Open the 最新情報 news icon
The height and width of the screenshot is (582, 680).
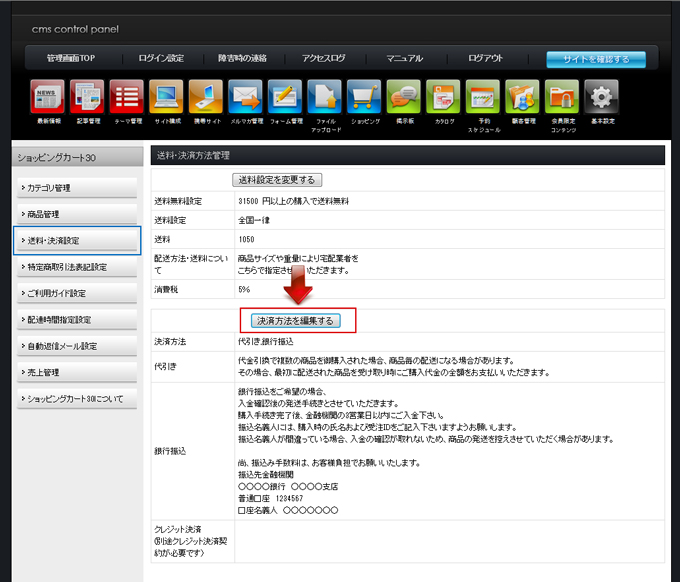point(48,97)
